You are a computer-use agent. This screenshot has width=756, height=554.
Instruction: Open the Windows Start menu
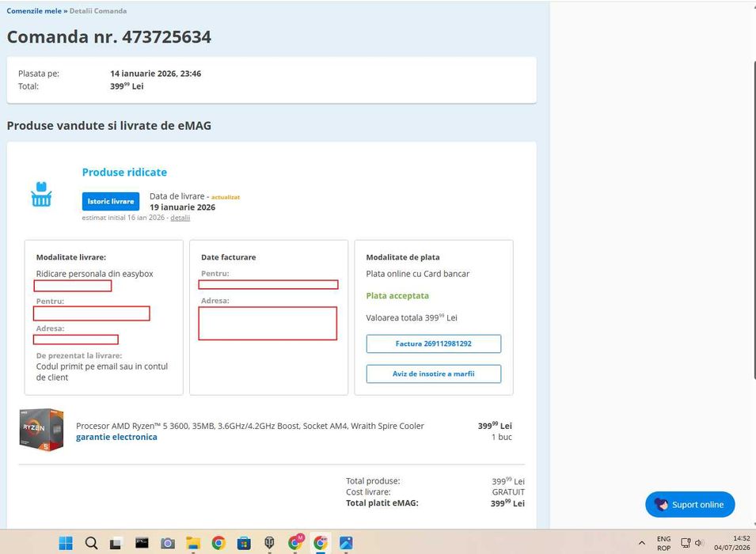tap(66, 543)
